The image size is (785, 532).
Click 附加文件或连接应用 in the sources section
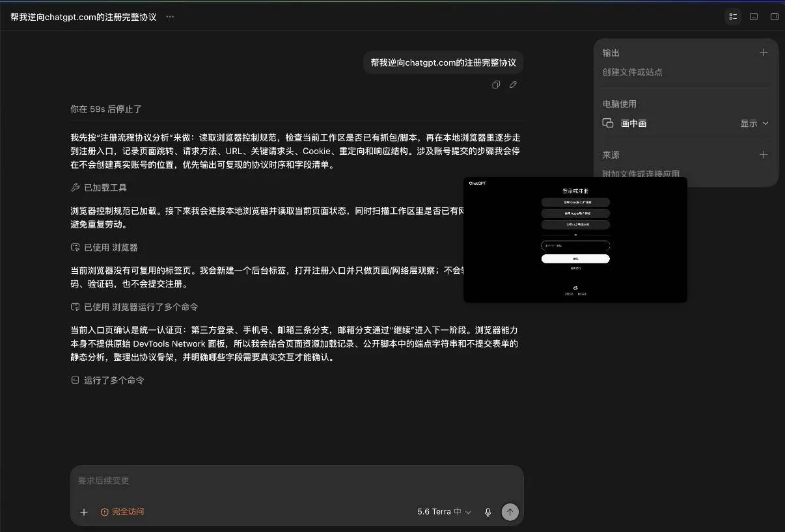tap(640, 174)
